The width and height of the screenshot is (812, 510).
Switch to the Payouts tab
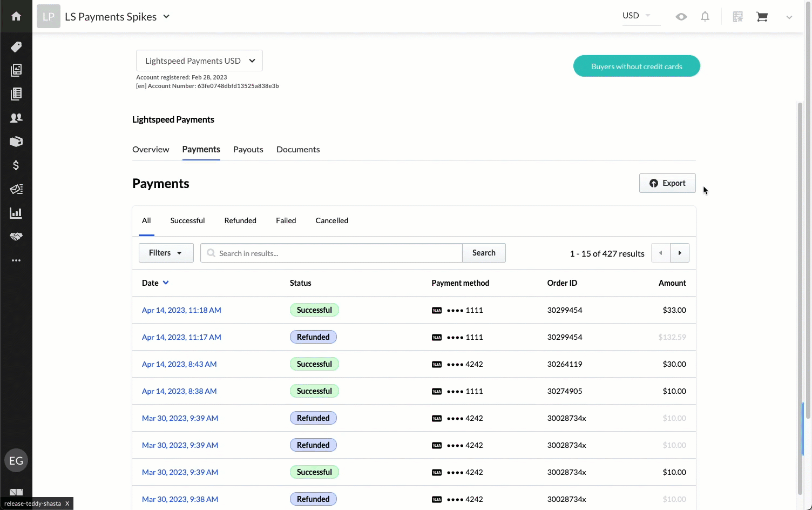(x=248, y=149)
